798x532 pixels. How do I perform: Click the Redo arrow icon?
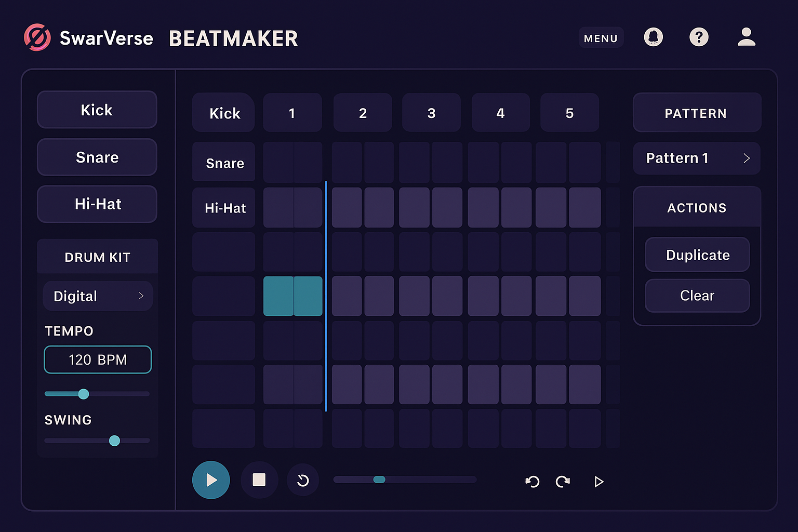tap(563, 482)
